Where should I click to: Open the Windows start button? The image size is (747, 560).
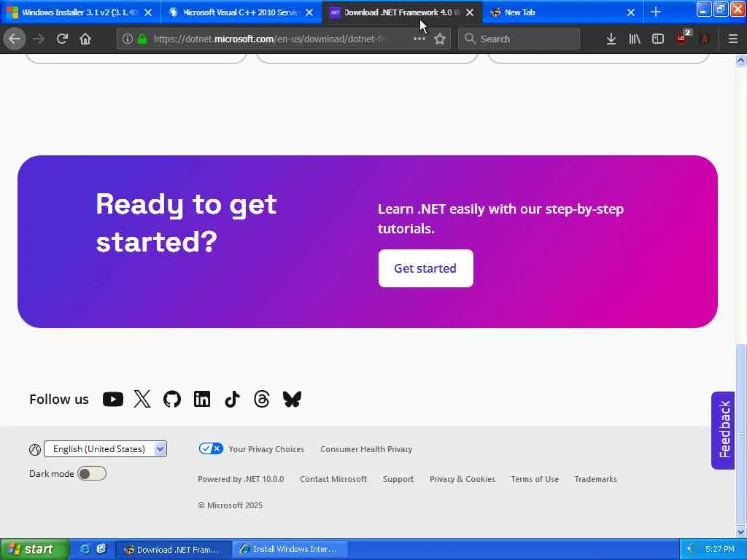pyautogui.click(x=34, y=549)
